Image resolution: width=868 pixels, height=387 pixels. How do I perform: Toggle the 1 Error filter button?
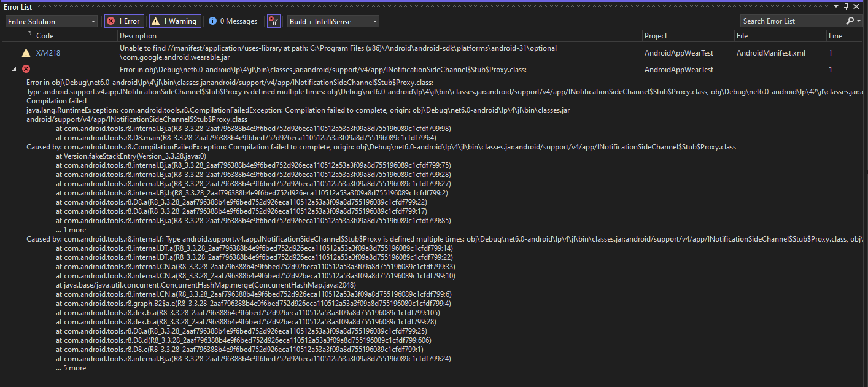click(x=124, y=21)
